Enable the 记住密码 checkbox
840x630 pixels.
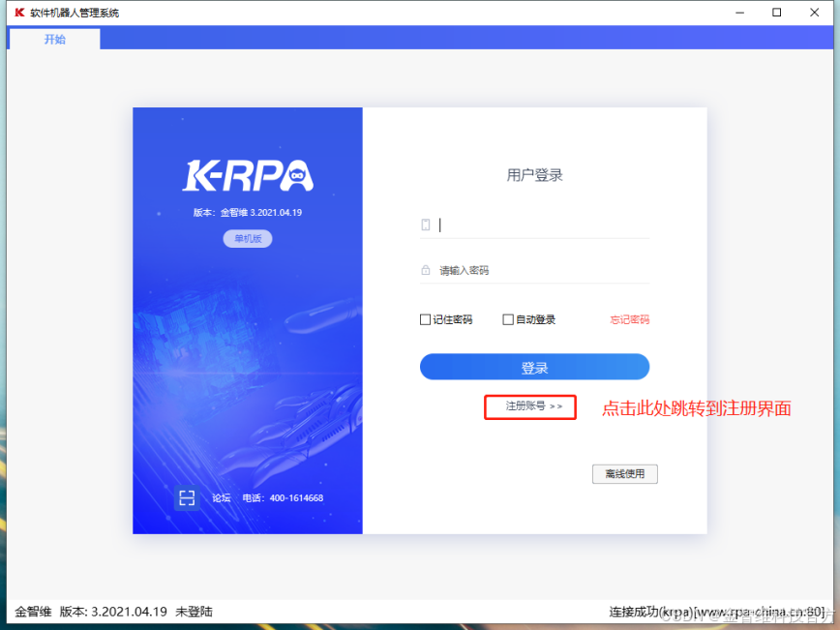425,319
